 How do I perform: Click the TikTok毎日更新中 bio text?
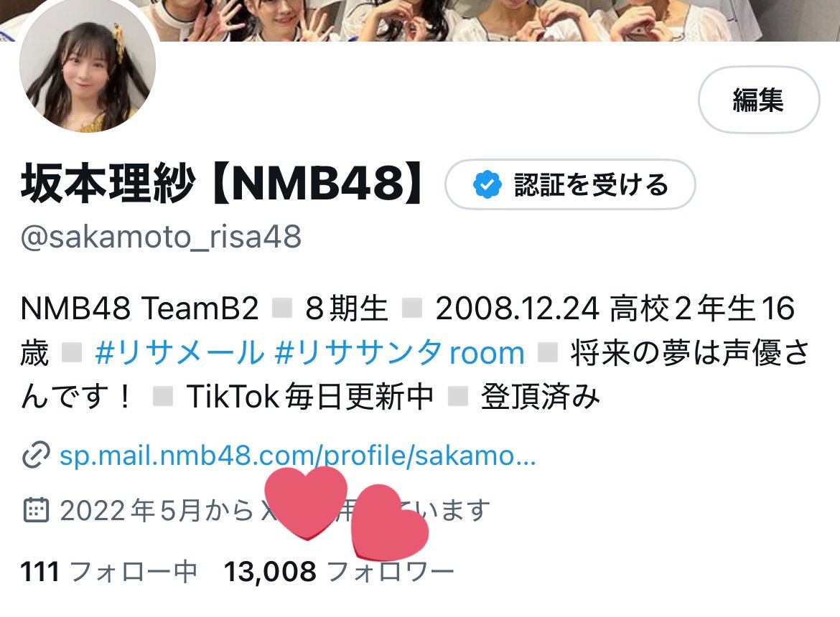(310, 397)
